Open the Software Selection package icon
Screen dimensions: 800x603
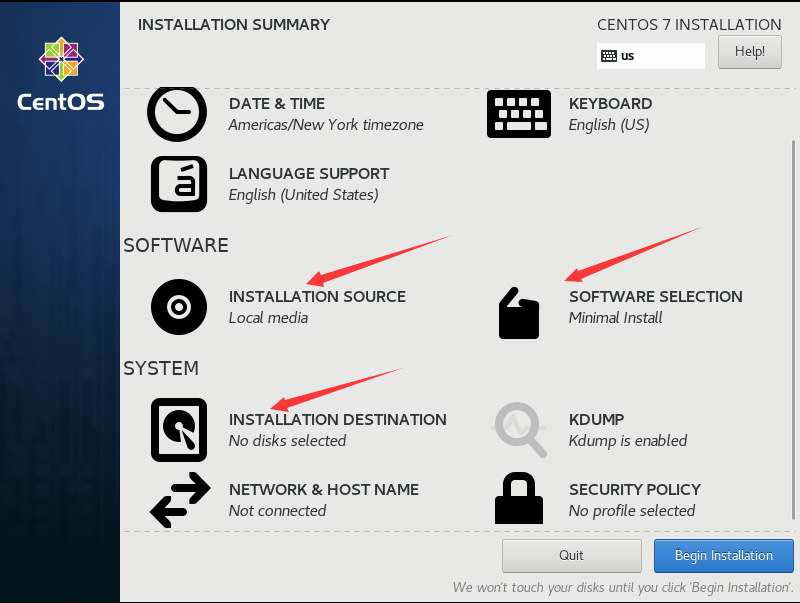(x=519, y=313)
